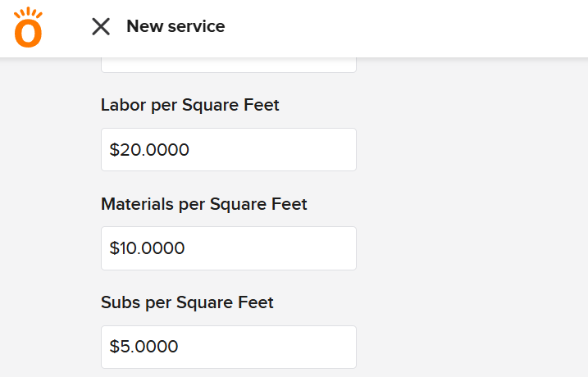Click the $5.0000 subs value text

(x=144, y=347)
